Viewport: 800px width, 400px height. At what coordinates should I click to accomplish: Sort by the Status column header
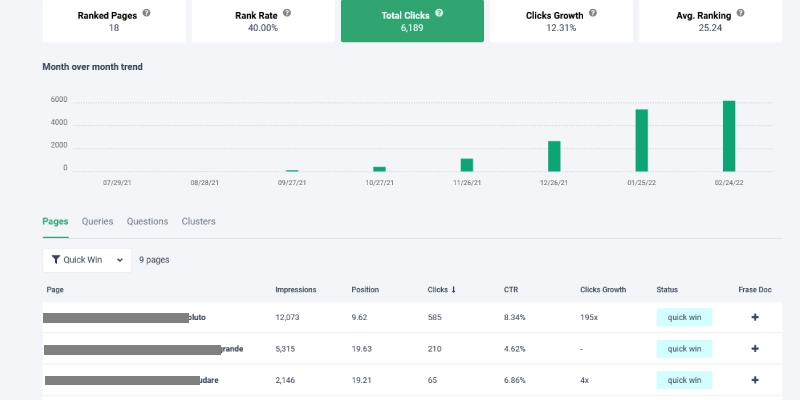(x=667, y=290)
